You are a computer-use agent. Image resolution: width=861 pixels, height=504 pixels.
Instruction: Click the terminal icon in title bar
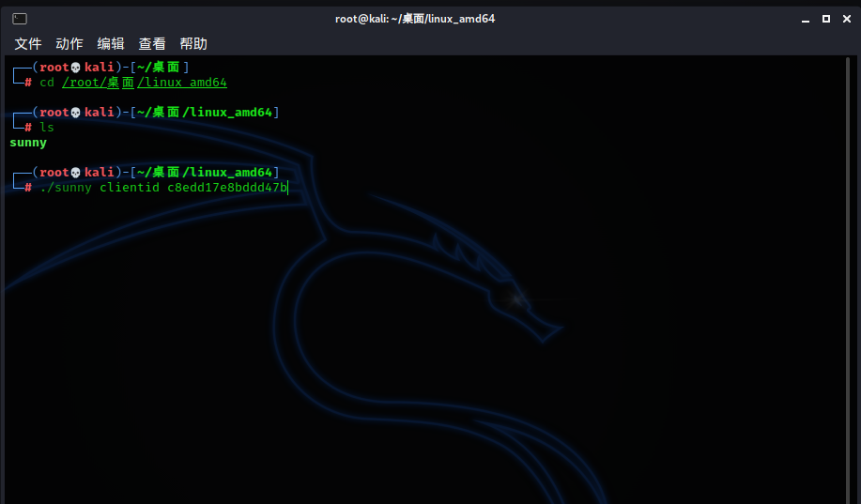[20, 19]
